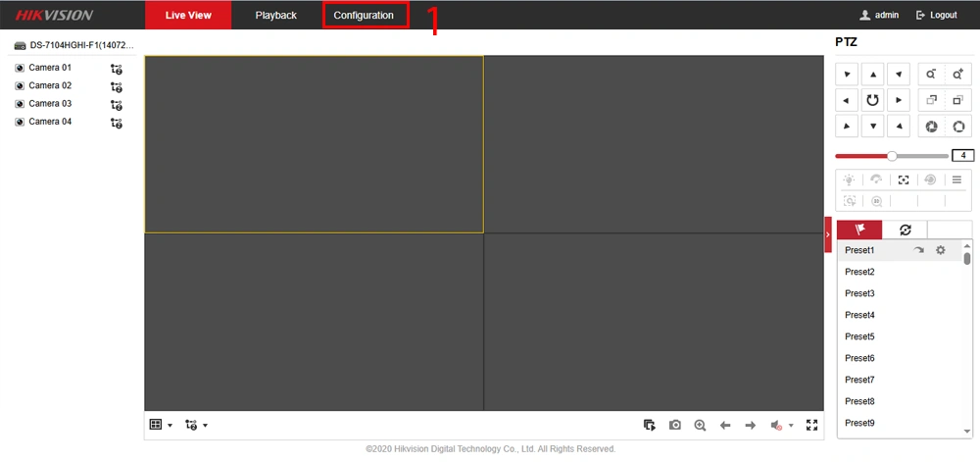The width and height of the screenshot is (980, 462).
Task: Click the PTZ speed slider handle
Action: pos(892,156)
